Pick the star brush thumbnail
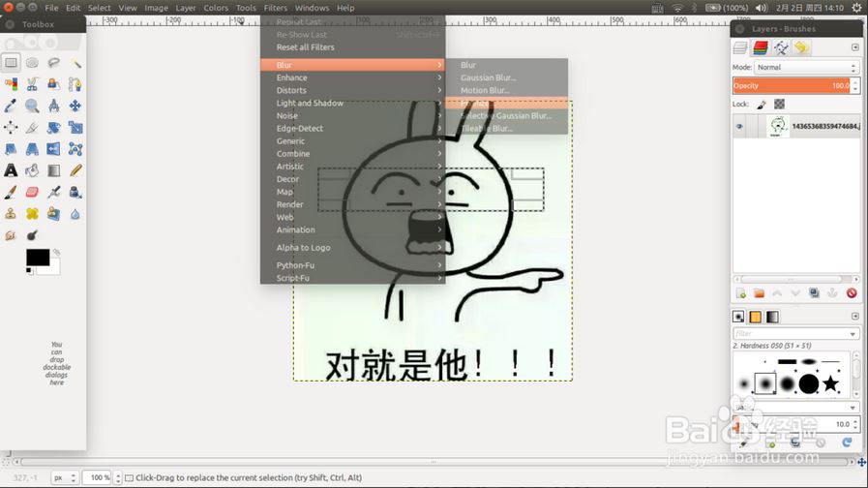 (830, 383)
